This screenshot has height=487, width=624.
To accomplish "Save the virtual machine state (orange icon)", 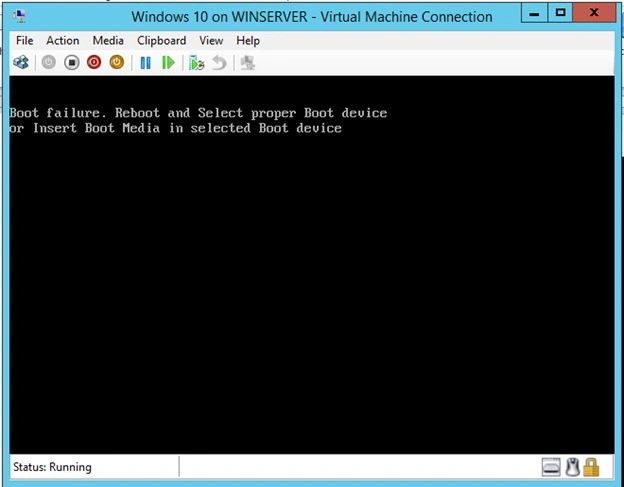I will pos(117,62).
